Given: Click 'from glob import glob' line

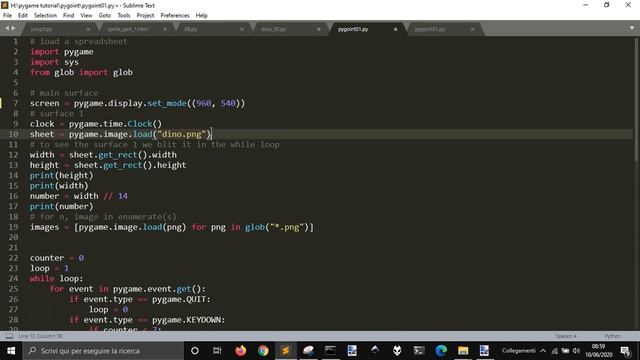Looking at the screenshot, I should 81,72.
